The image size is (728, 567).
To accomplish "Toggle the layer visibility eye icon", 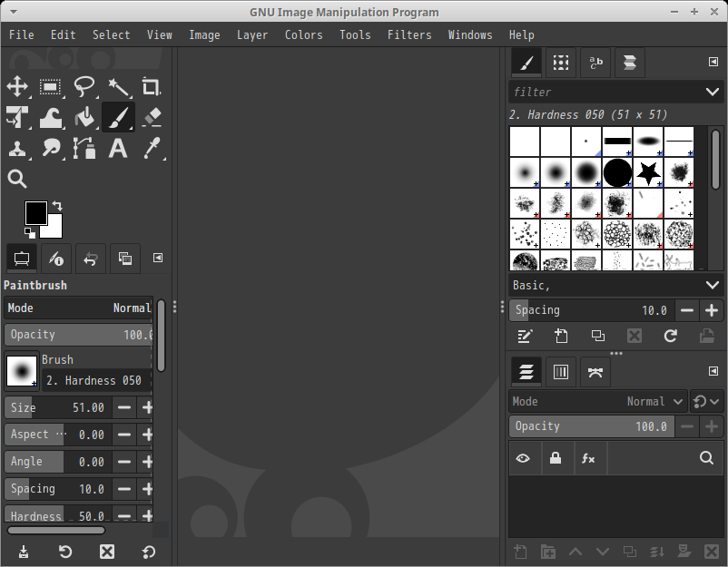I will [523, 459].
